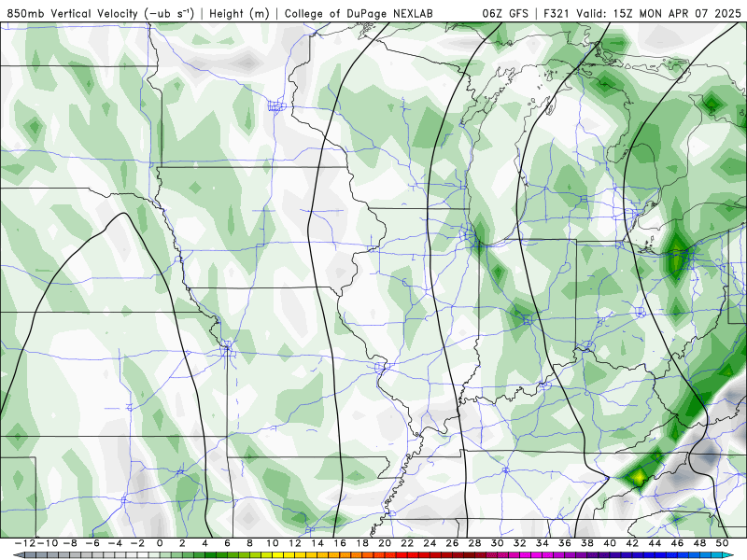Image resolution: width=747 pixels, height=560 pixels.
Task: Click the '-6' colorbar scale label
Action: [x=92, y=543]
